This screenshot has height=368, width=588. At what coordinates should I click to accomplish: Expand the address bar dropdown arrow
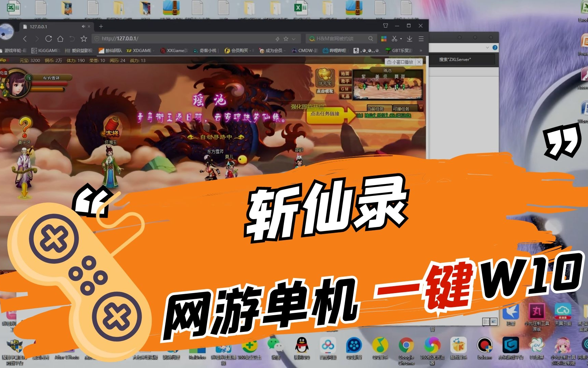pyautogui.click(x=294, y=39)
